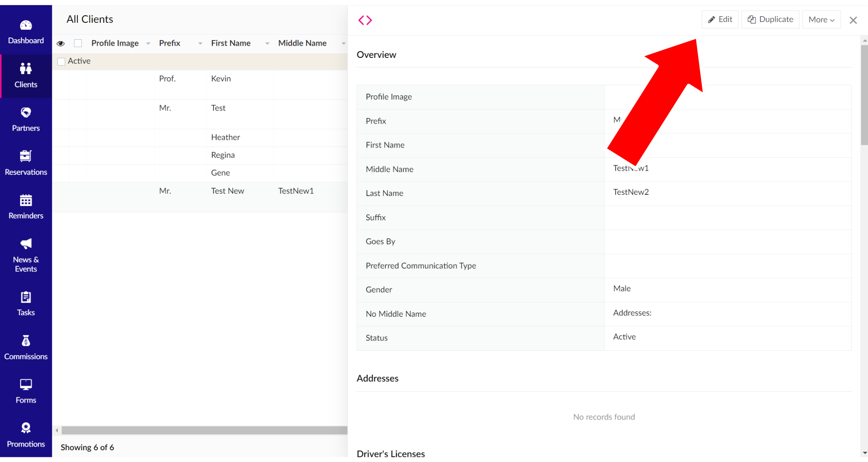
Task: Open the Partners handshake icon
Action: pos(26,113)
